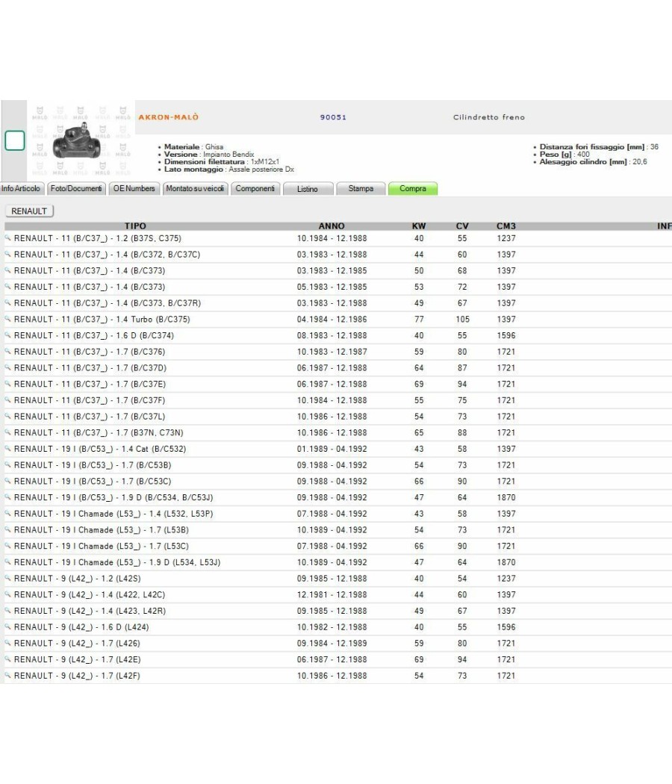
Task: Click magnifier icon for 9 1.7 (L42E)
Action: tap(8, 659)
